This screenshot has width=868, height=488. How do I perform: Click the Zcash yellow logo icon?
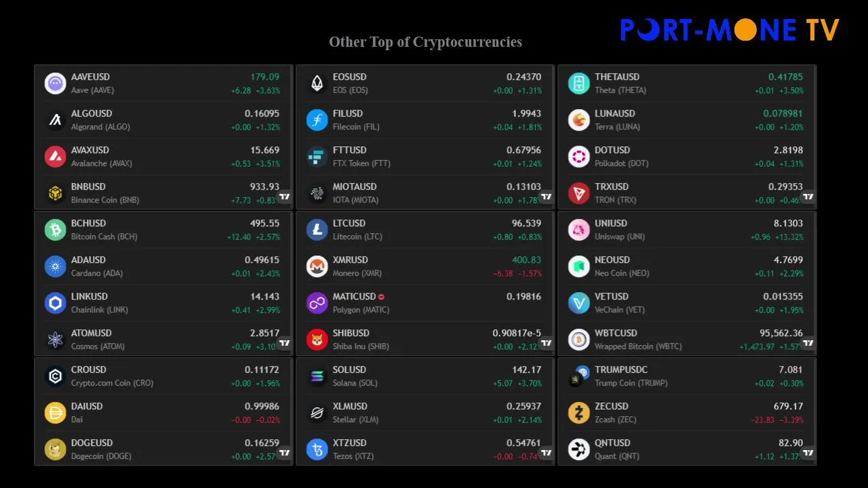578,413
